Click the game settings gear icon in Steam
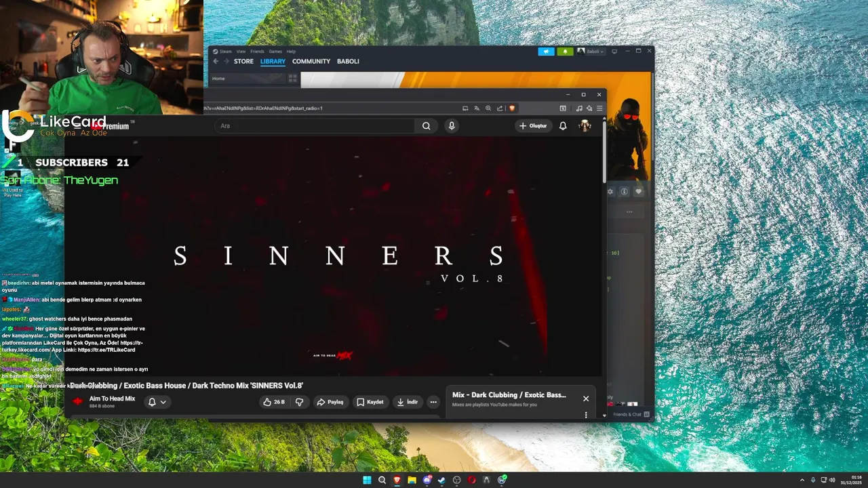This screenshot has height=488, width=868. point(610,192)
